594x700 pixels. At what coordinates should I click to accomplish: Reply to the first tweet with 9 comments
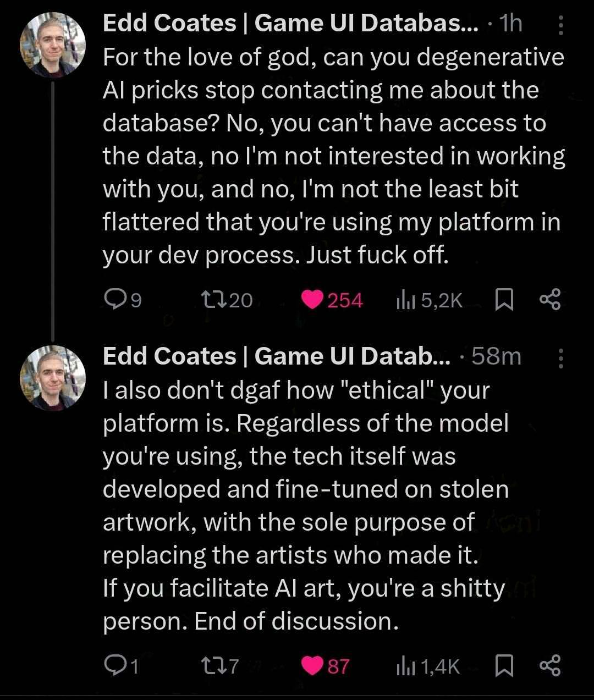tap(116, 300)
